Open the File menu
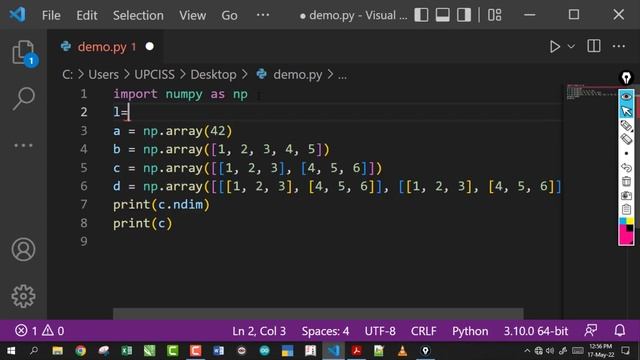 [51, 16]
